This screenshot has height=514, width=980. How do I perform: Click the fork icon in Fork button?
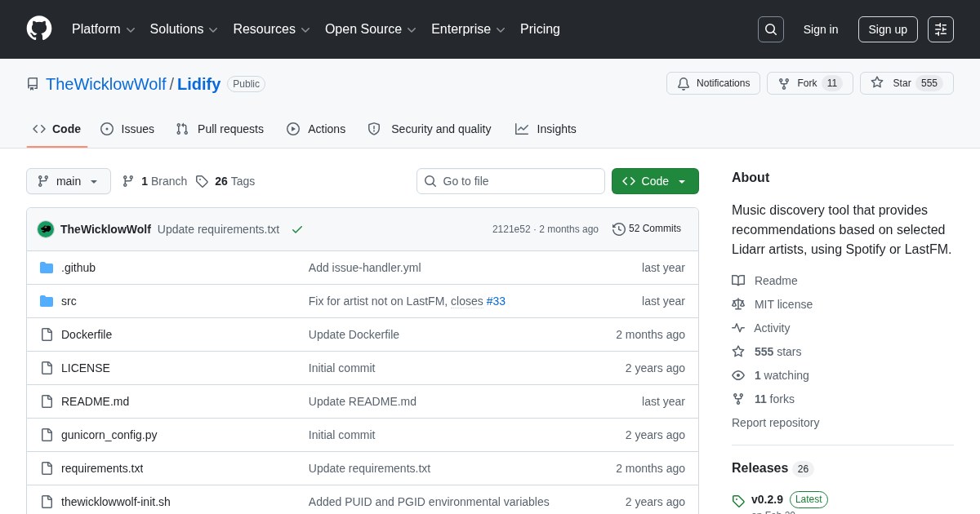coord(784,83)
